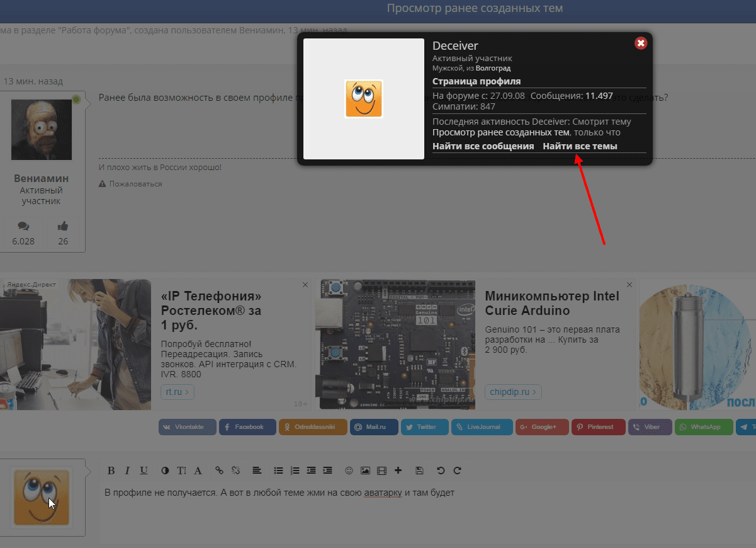Select 'Найти все сообщения' in popup
Viewport: 756px width, 548px height.
(483, 146)
